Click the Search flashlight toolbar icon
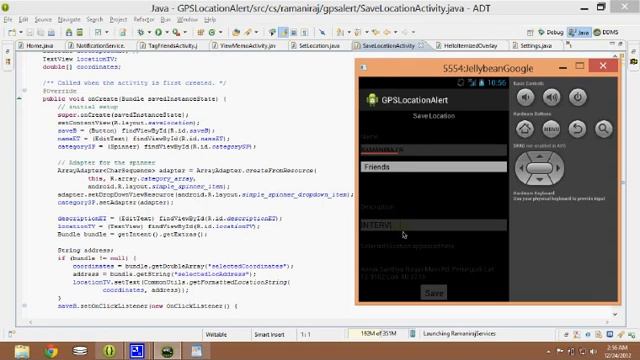The height and width of the screenshot is (360, 640). [x=248, y=32]
